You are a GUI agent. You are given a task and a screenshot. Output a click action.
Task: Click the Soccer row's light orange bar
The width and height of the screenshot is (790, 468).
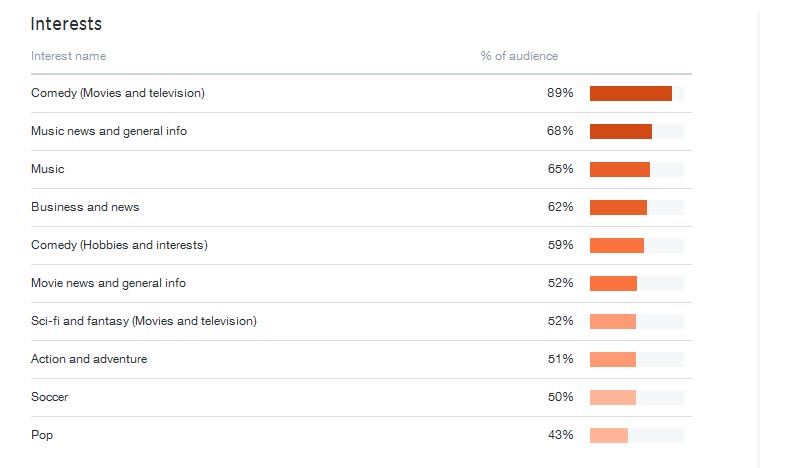tap(612, 397)
